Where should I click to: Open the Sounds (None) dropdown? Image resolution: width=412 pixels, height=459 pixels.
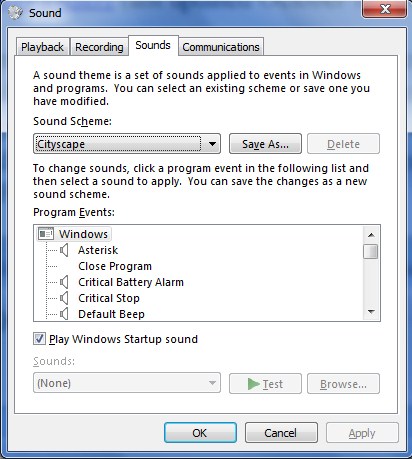tap(127, 383)
